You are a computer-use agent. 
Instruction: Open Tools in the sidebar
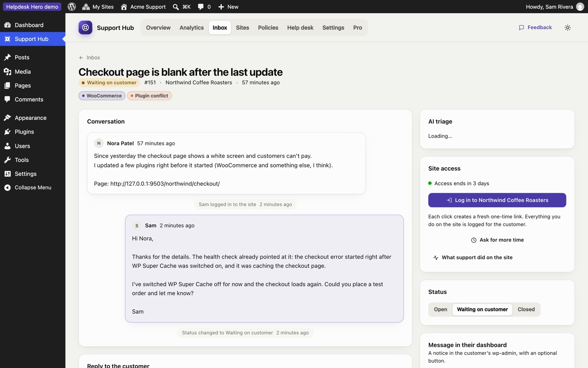[33, 160]
